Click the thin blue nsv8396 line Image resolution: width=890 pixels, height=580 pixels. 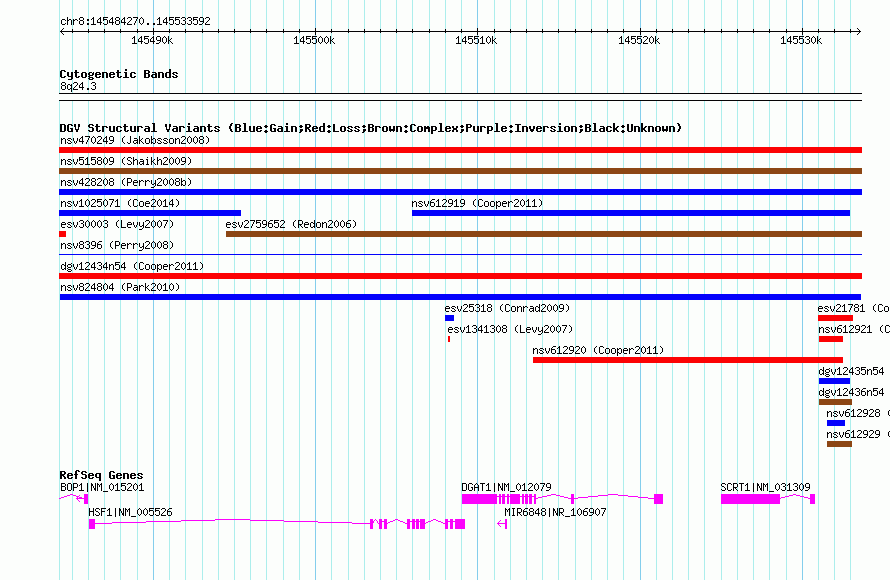pyautogui.click(x=460, y=254)
